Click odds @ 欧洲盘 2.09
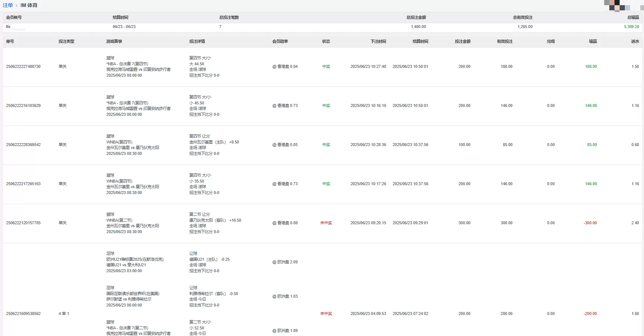Image resolution: width=644 pixels, height=336 pixels. coord(285,262)
